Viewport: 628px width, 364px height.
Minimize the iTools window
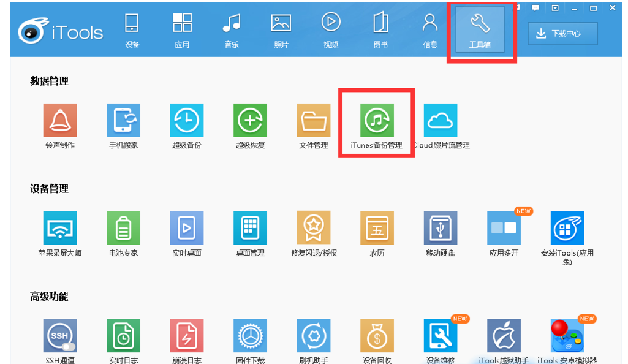coord(574,8)
